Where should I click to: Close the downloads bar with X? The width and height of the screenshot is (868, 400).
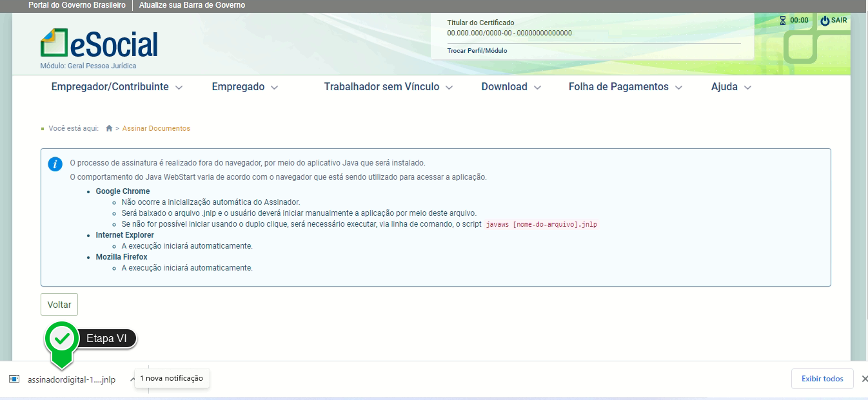[865, 379]
